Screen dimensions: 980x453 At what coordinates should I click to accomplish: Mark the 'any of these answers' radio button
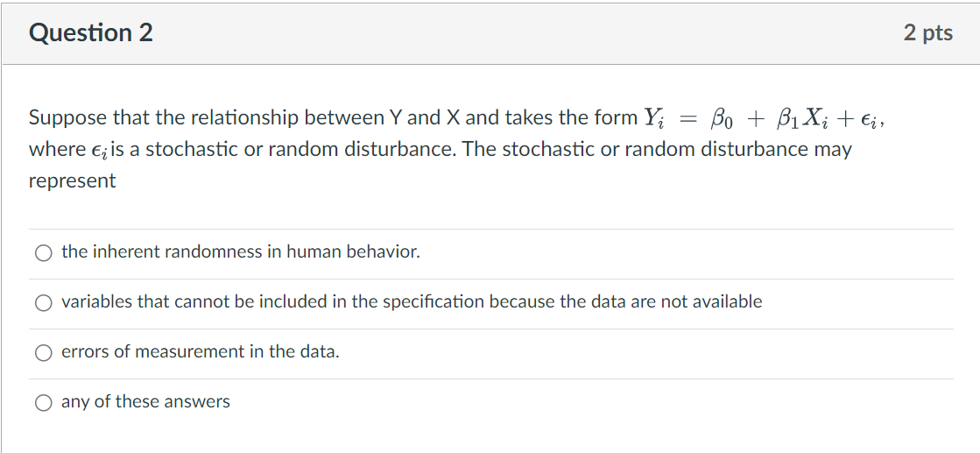pos(44,403)
